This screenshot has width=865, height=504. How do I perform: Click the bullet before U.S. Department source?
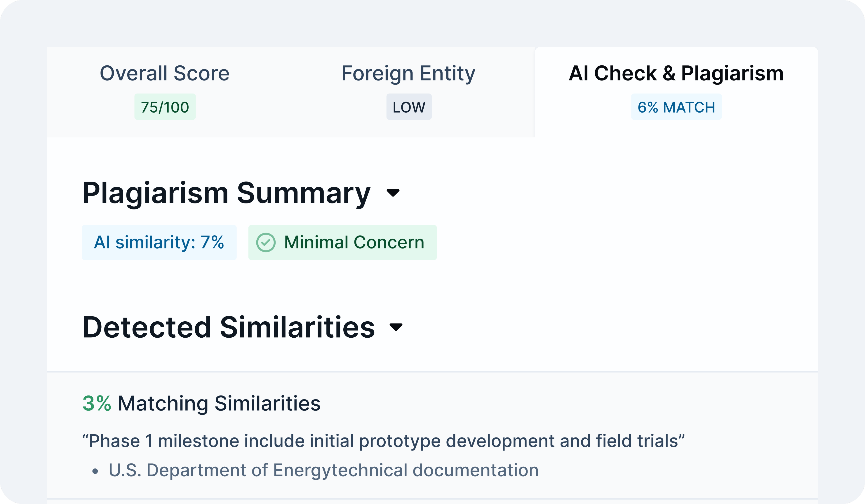click(95, 471)
